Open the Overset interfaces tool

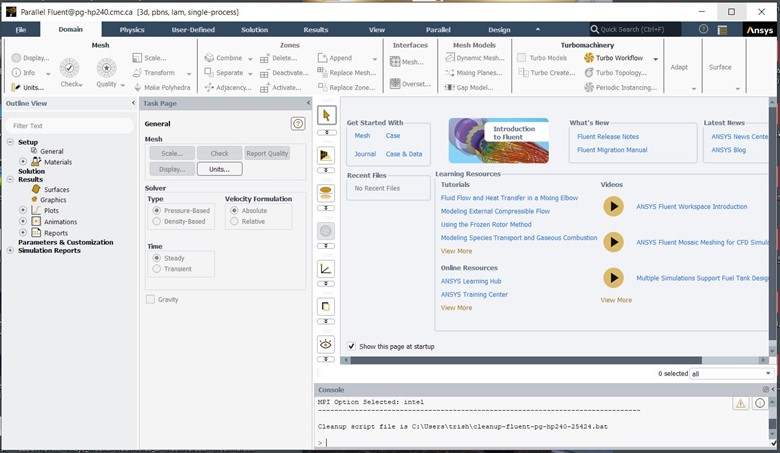click(x=410, y=84)
